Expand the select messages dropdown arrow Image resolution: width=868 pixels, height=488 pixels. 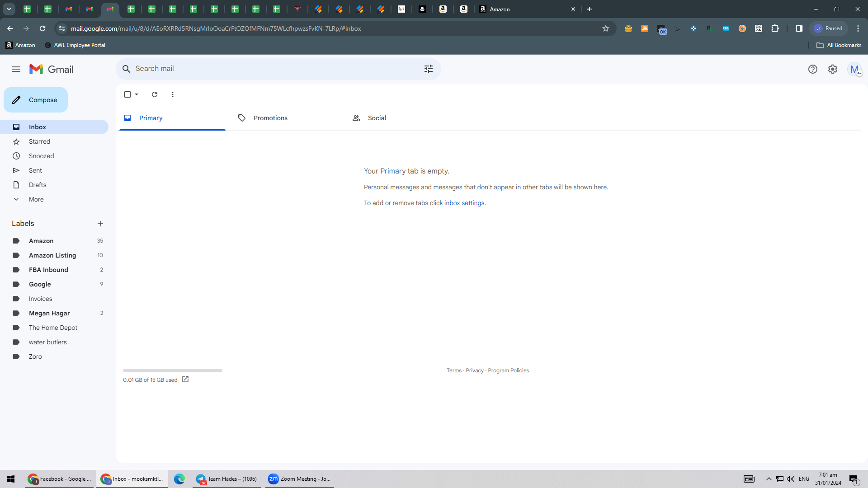pyautogui.click(x=137, y=94)
